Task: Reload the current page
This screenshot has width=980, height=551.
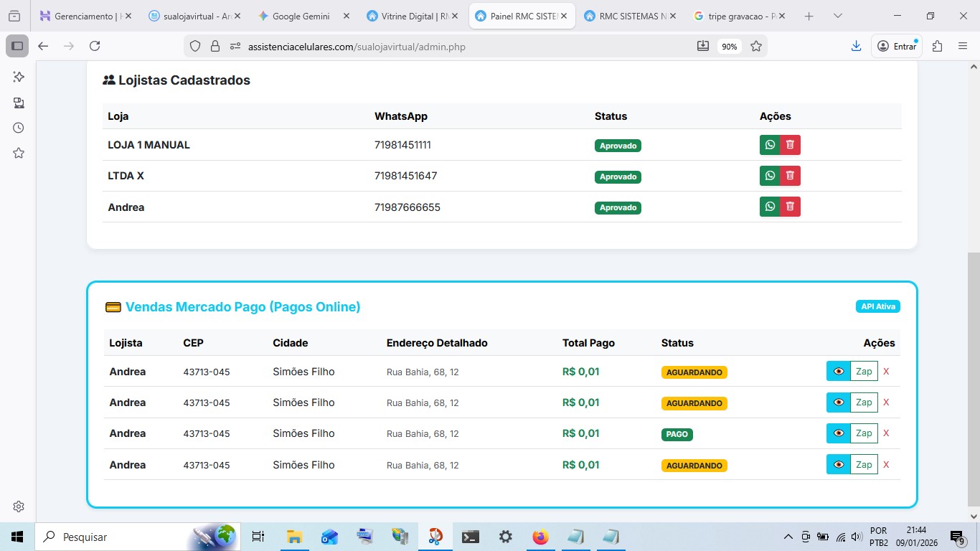Action: pyautogui.click(x=95, y=46)
